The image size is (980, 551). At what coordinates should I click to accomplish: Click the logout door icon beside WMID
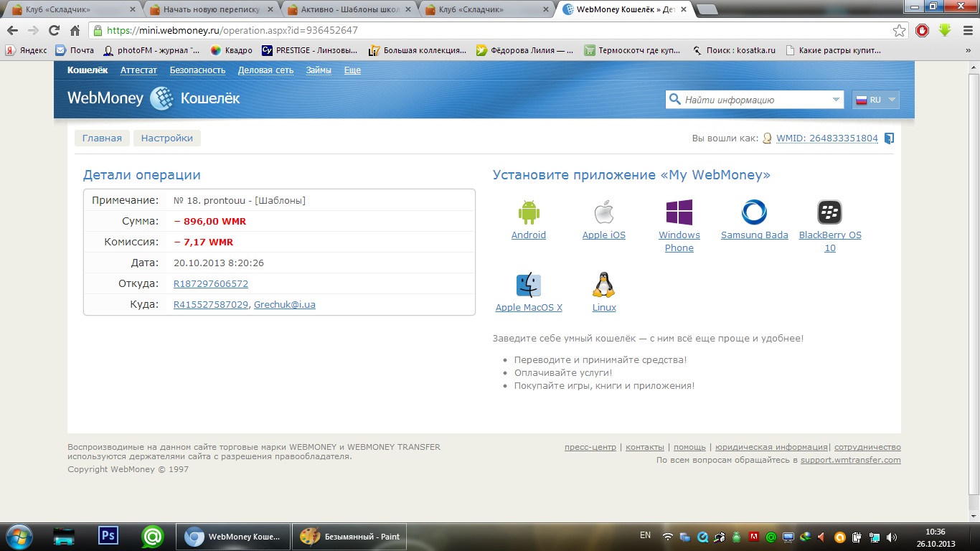point(890,138)
